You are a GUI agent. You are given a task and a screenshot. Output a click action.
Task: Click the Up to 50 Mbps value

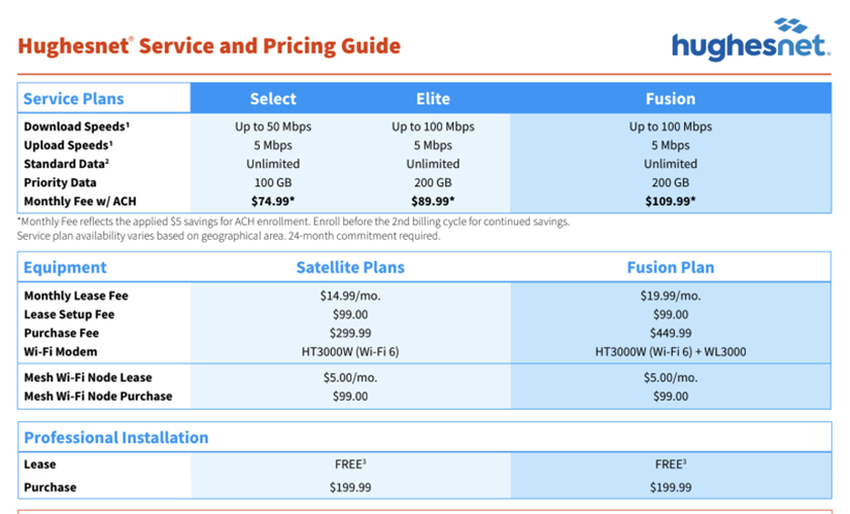click(273, 127)
